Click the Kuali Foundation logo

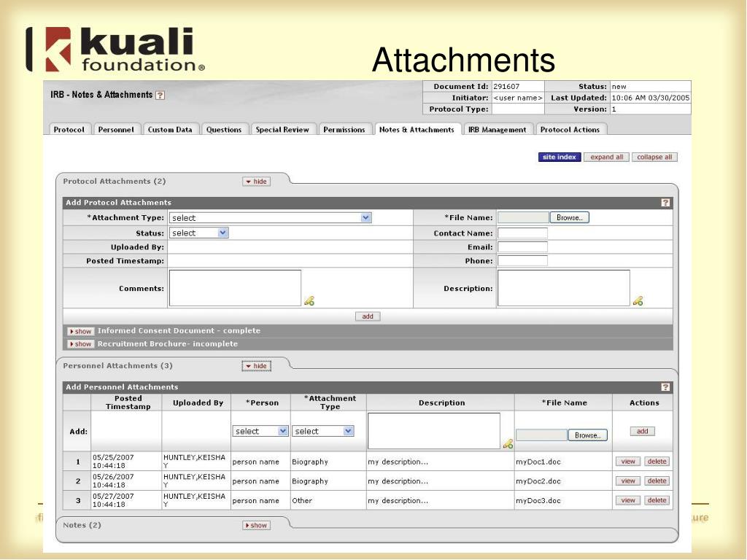(115, 49)
